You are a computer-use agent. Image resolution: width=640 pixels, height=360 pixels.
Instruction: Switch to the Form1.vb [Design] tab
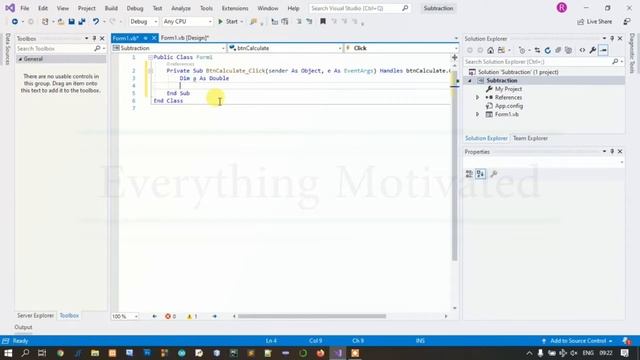(184, 38)
